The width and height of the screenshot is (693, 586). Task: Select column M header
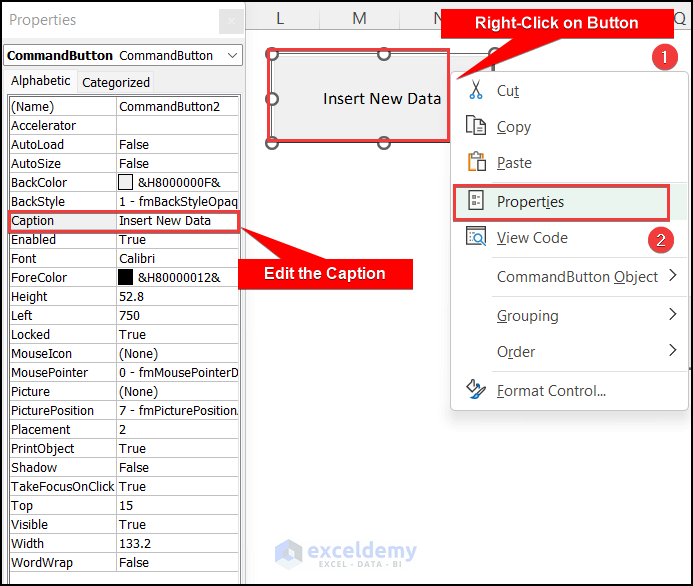click(359, 18)
